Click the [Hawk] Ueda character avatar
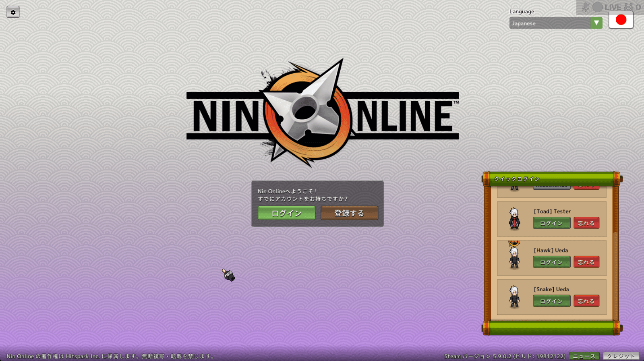 pyautogui.click(x=514, y=257)
